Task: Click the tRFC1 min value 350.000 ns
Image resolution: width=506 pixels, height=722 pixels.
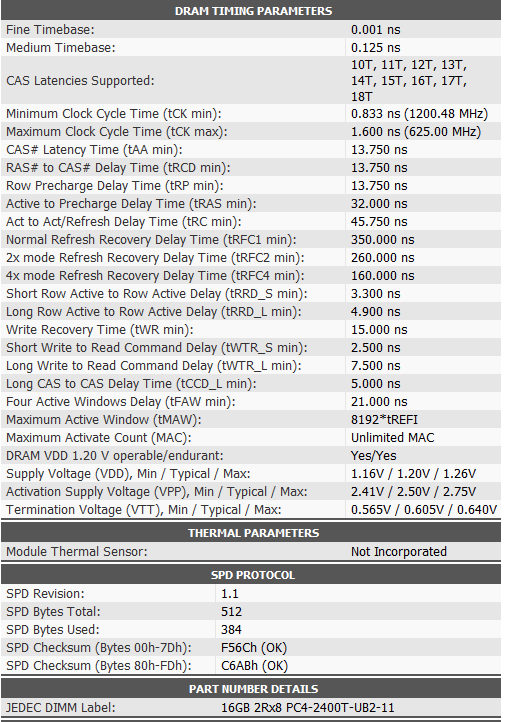Action: pyautogui.click(x=383, y=239)
